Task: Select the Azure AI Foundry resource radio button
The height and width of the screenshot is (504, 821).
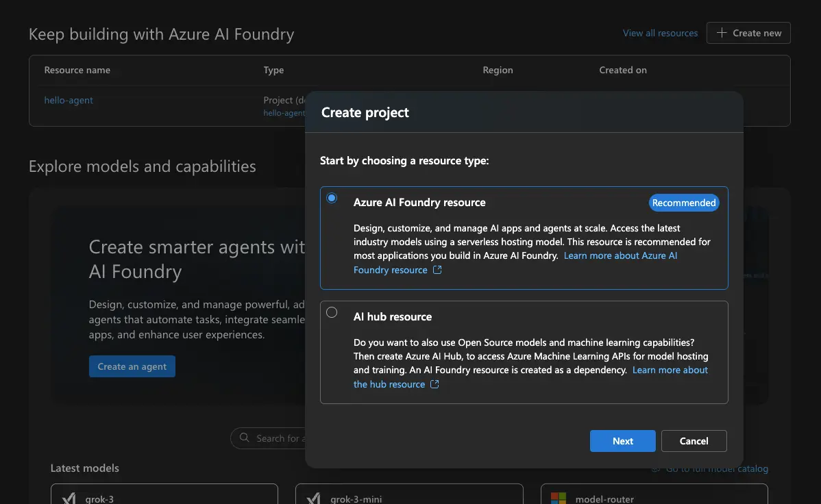Action: point(332,198)
